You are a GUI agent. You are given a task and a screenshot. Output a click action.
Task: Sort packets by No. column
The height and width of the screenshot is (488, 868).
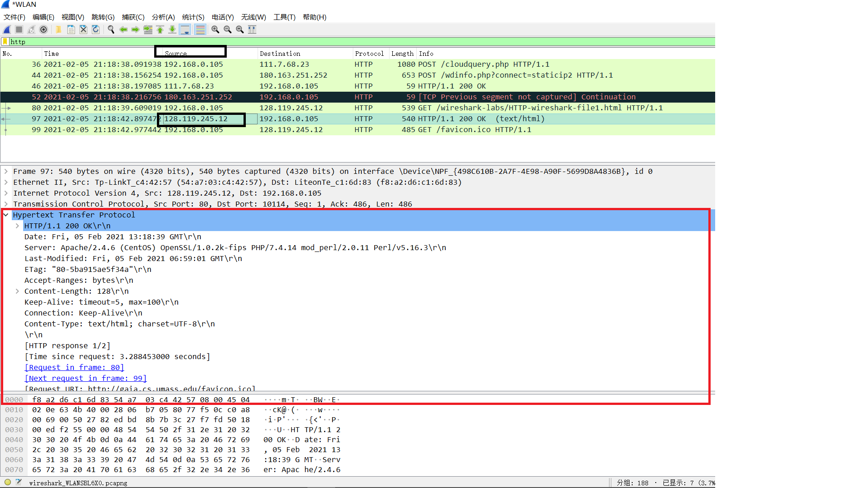tap(21, 54)
